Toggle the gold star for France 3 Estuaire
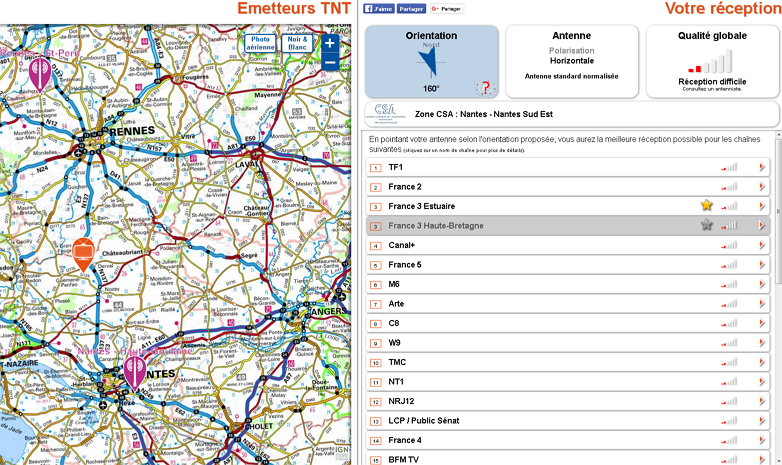Screen dimensions: 782x465 (706, 205)
